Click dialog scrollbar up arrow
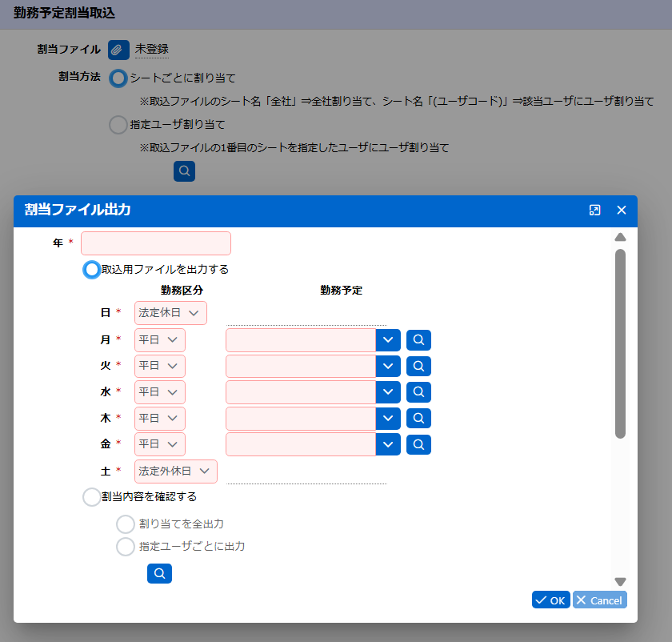 coord(620,237)
